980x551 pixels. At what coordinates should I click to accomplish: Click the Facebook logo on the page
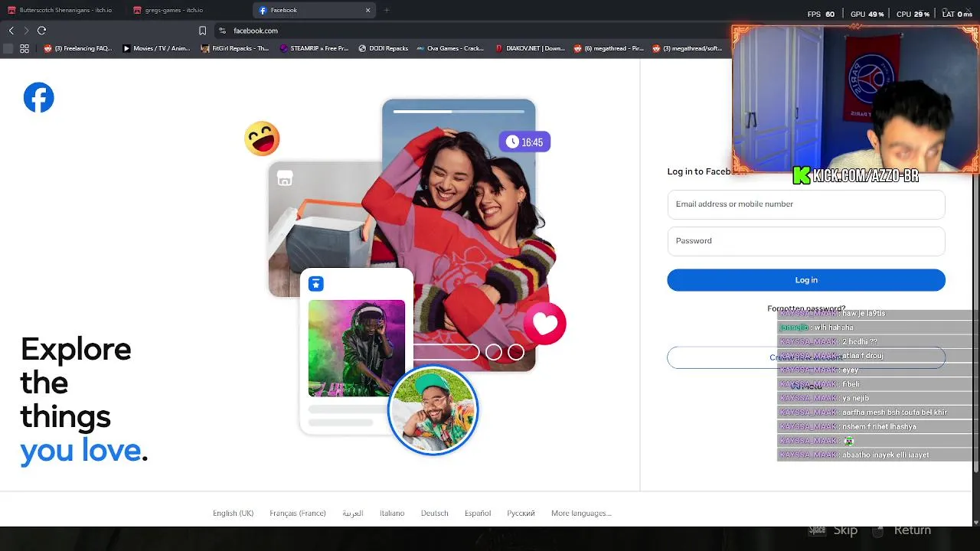point(38,97)
